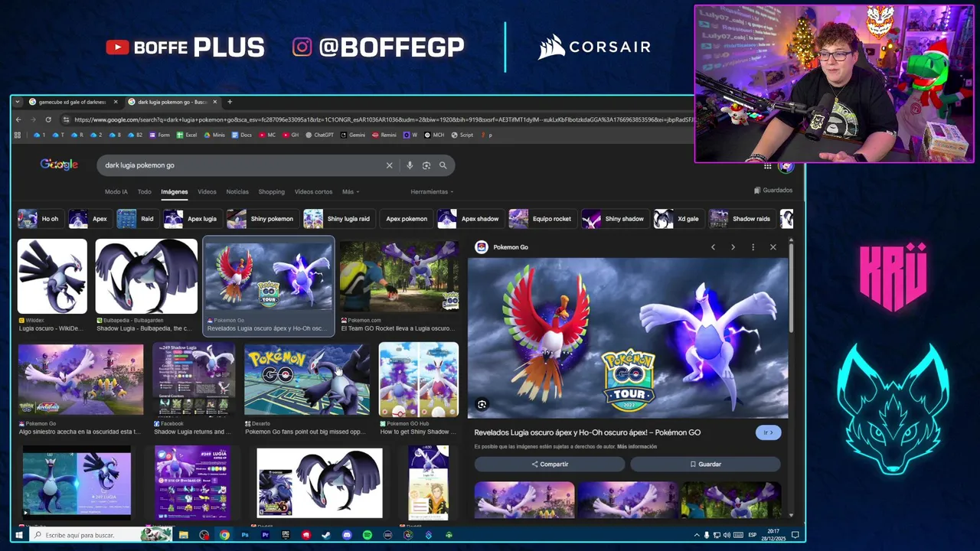
Task: Click the Ir visit button
Action: (x=768, y=432)
